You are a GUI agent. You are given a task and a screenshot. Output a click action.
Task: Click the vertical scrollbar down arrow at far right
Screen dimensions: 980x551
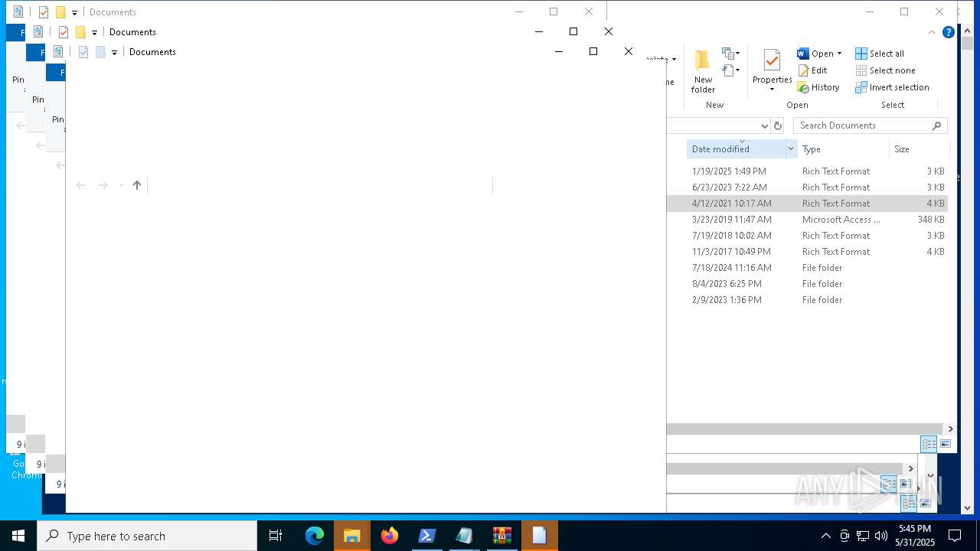click(968, 508)
